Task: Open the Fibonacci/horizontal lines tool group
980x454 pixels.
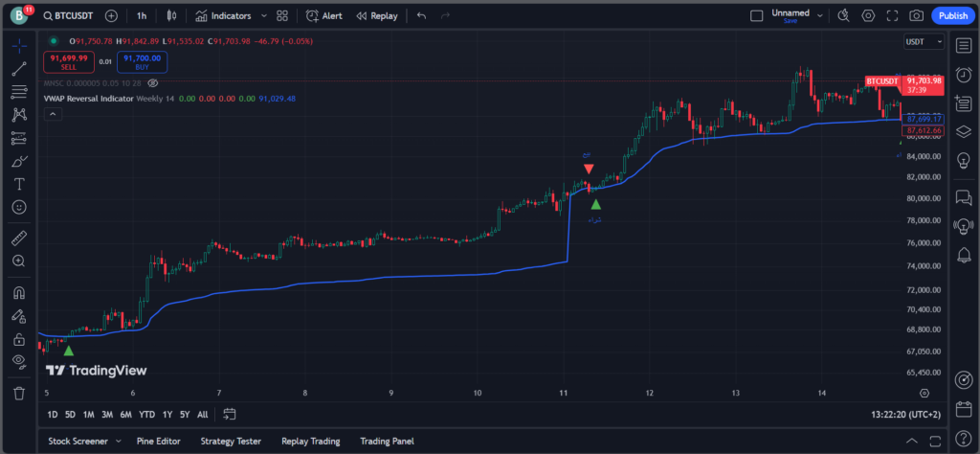Action: pyautogui.click(x=19, y=92)
